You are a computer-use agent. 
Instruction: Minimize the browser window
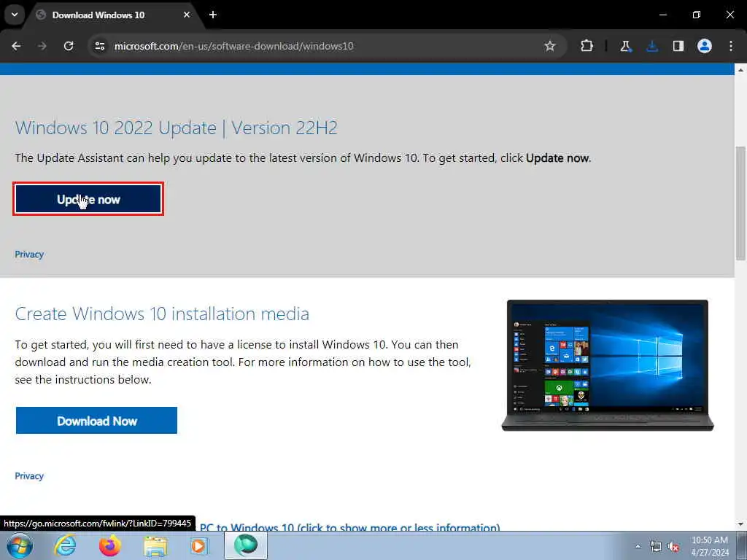[662, 15]
